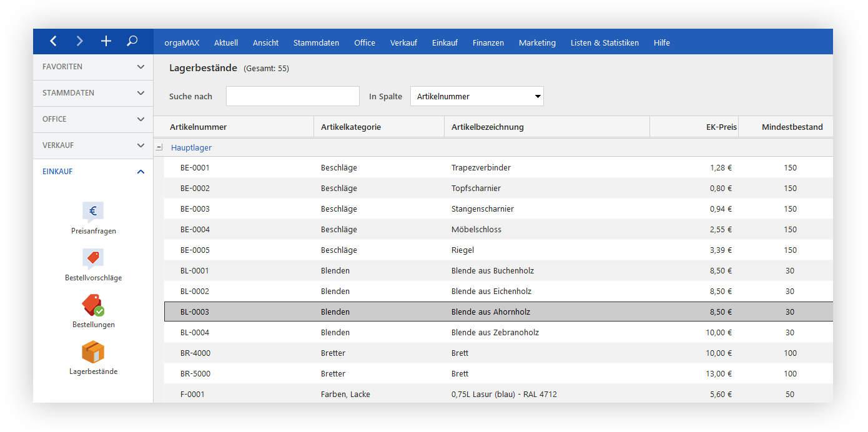Image resolution: width=868 pixels, height=432 pixels.
Task: Open the In Spalte Artikelnummer dropdown
Action: 477,97
